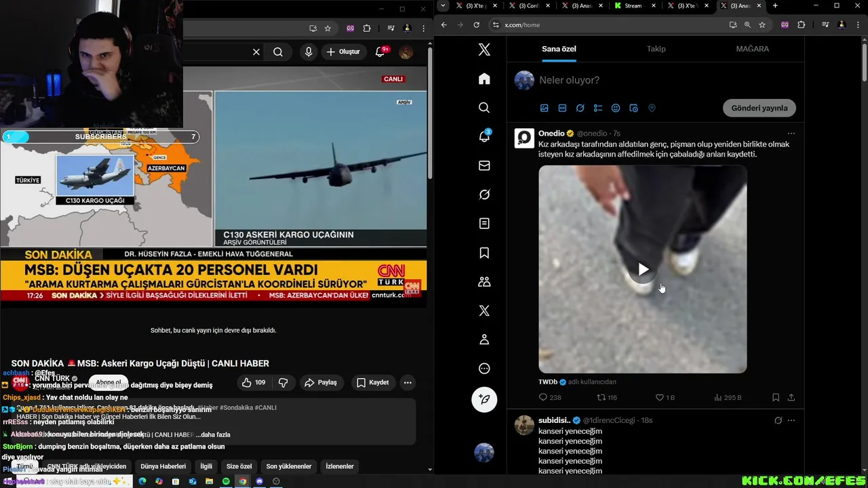Open emoji picker in X composer
The image size is (868, 488).
tap(616, 108)
